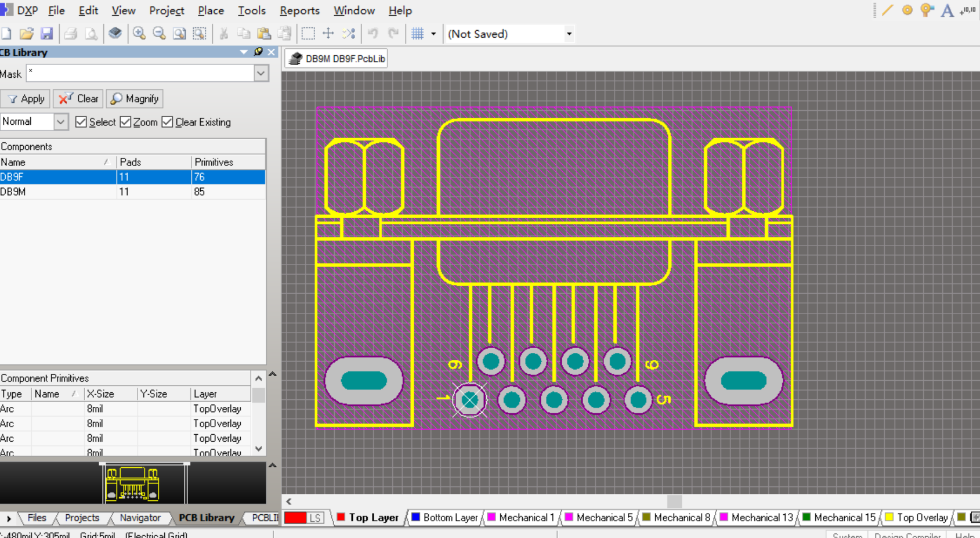This screenshot has width=980, height=538.
Task: Click the footprint preview thumbnail
Action: click(x=132, y=484)
